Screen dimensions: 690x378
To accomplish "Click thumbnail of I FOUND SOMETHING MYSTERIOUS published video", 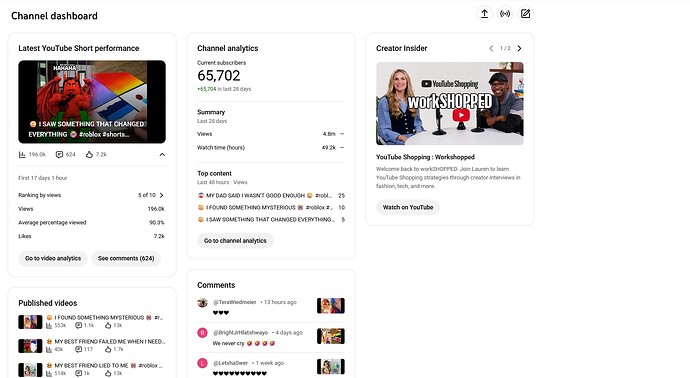I will coord(30,322).
